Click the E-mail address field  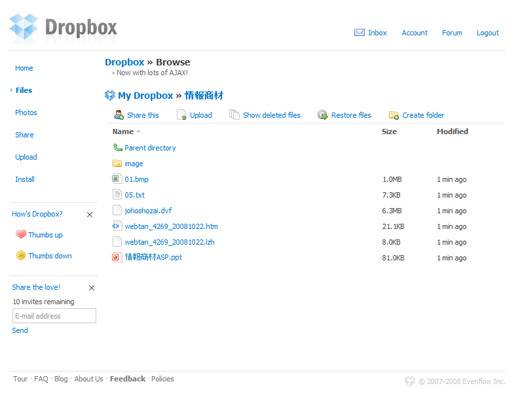pyautogui.click(x=54, y=316)
